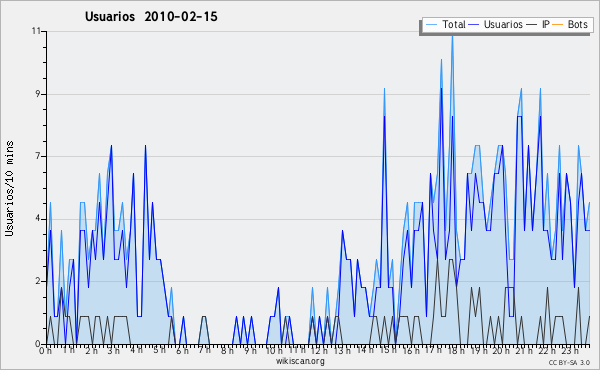
Task: Click the x-axis label '13 h'
Action: [342, 350]
